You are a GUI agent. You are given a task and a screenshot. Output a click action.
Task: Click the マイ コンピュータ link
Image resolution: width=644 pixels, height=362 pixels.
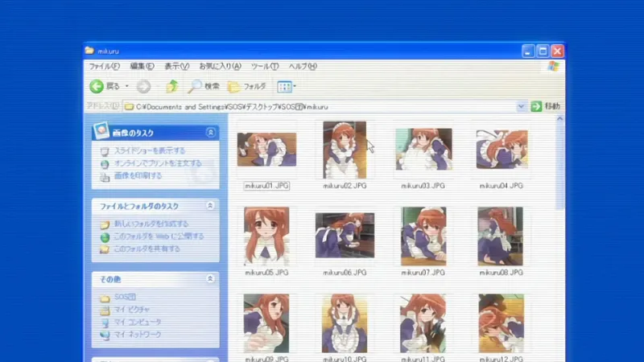click(137, 322)
